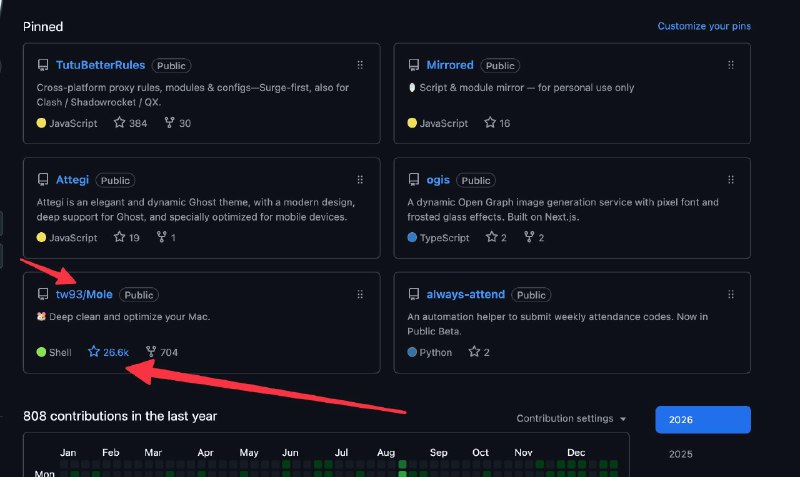Image resolution: width=800 pixels, height=477 pixels.
Task: Click drag handle on Attegi pin
Action: 360,180
